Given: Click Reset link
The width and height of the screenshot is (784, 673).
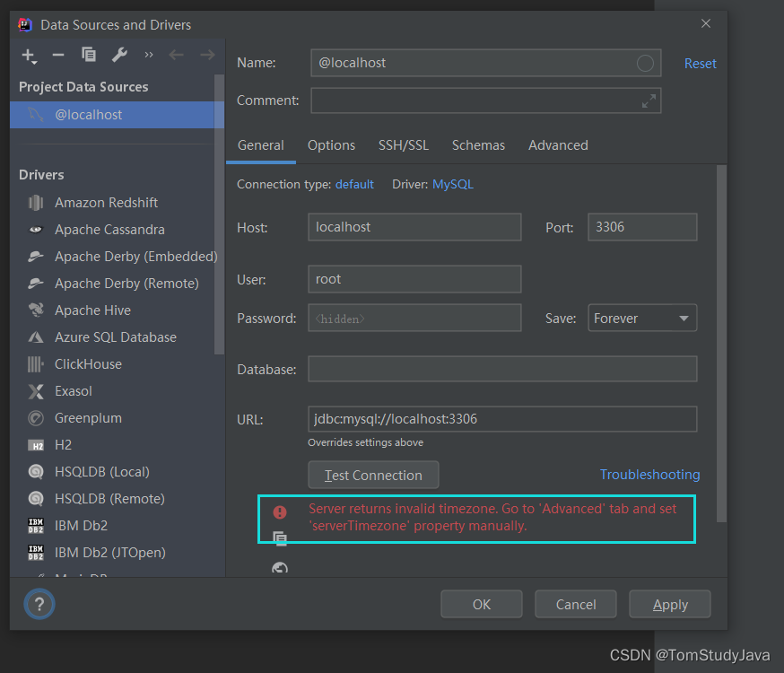Looking at the screenshot, I should pyautogui.click(x=700, y=64).
